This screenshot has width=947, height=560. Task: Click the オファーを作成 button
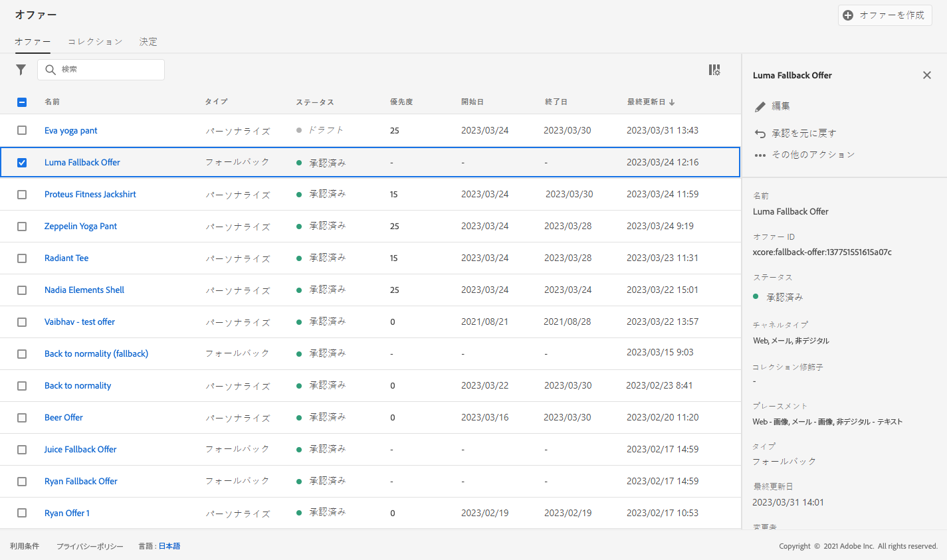pos(885,15)
